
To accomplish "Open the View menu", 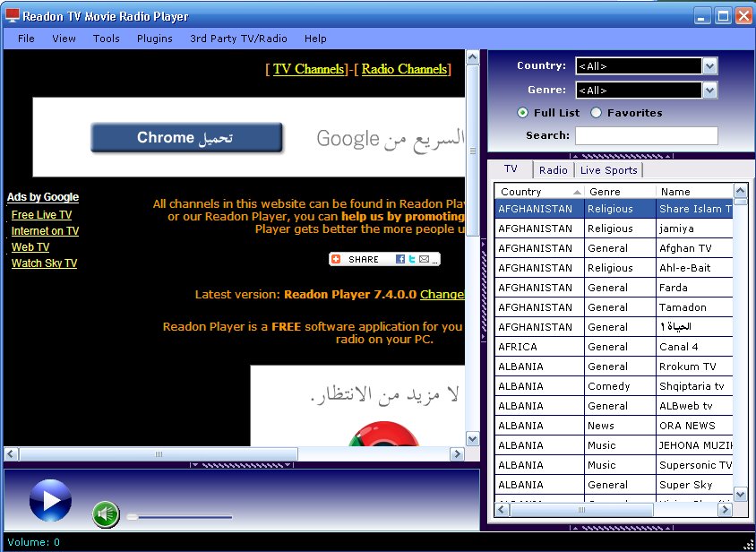I will coord(64,39).
